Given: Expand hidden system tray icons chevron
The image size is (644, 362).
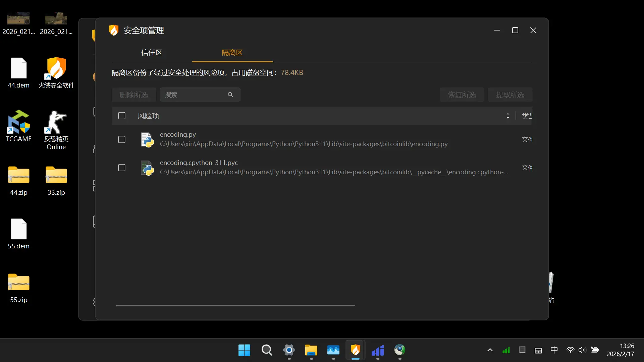Looking at the screenshot, I should [490, 350].
